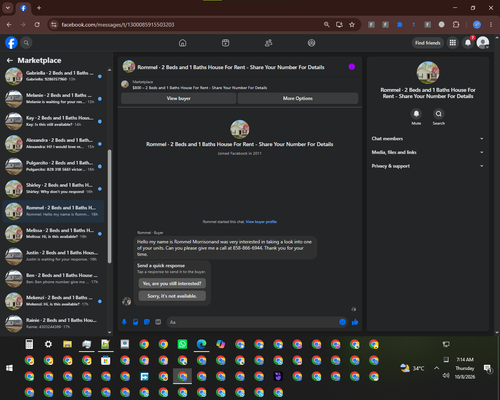Click the zoom magnifier in address bar

pos(327,25)
